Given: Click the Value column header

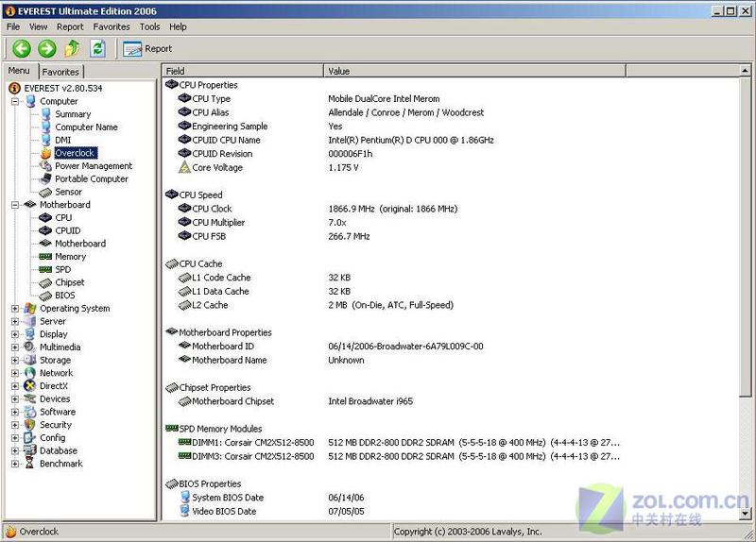Looking at the screenshot, I should click(x=474, y=71).
